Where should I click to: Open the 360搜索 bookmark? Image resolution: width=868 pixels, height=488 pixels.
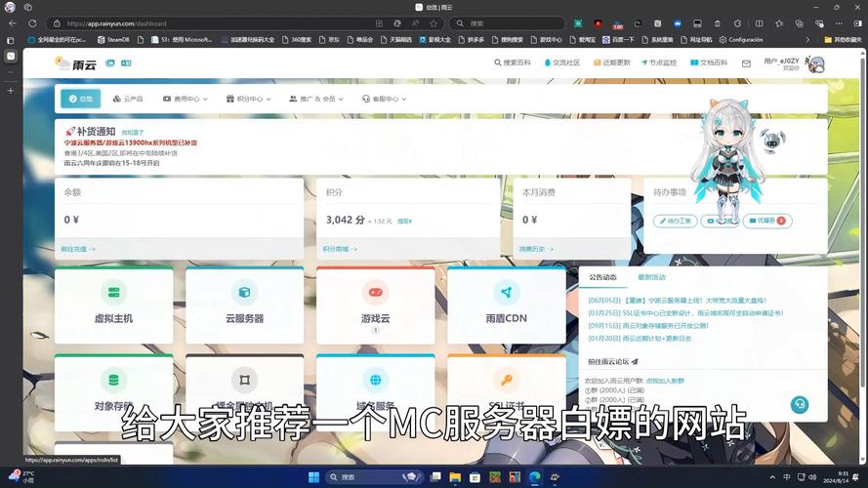point(297,40)
